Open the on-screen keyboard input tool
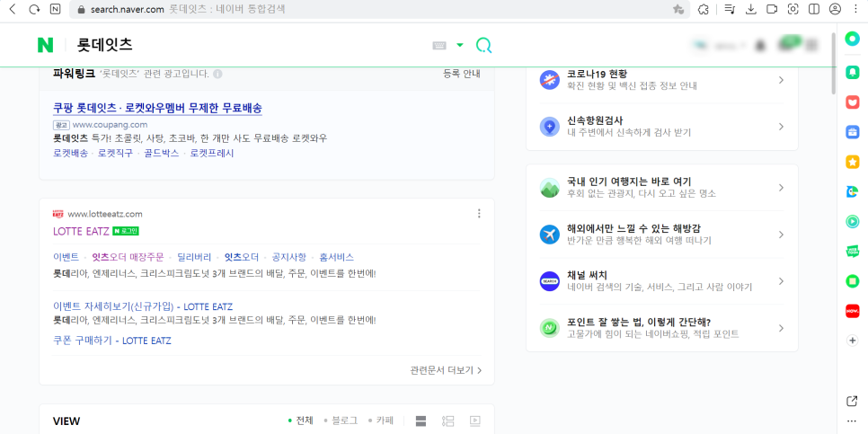This screenshot has height=434, width=868. 439,46
